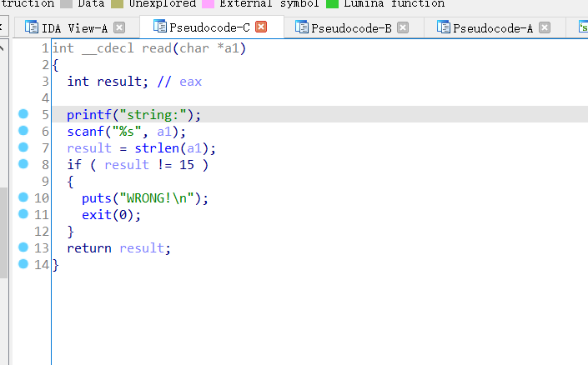Click the IDA View-A tab icon
The image size is (588, 365).
click(32, 27)
